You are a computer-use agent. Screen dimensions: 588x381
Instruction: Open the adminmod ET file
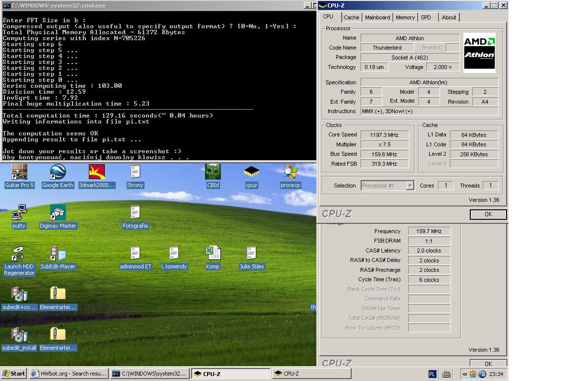click(135, 258)
